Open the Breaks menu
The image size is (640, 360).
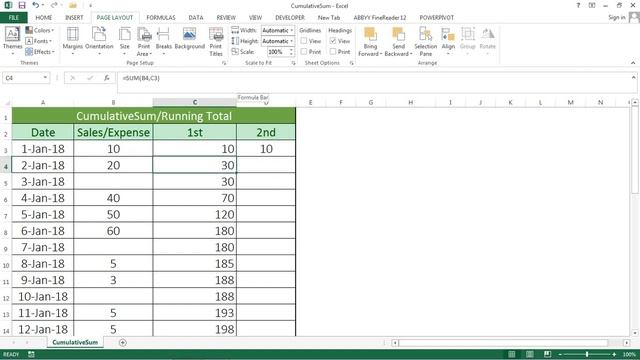[x=163, y=40]
